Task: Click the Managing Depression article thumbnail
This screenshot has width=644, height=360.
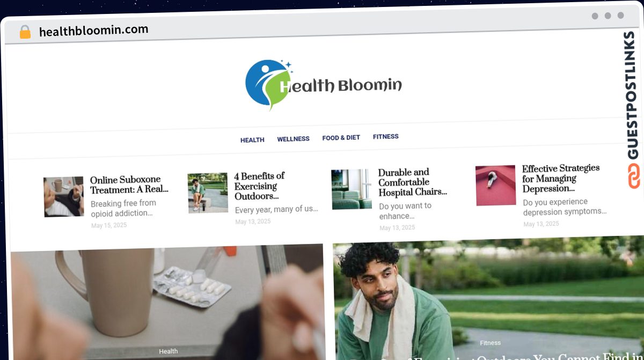Action: click(495, 185)
